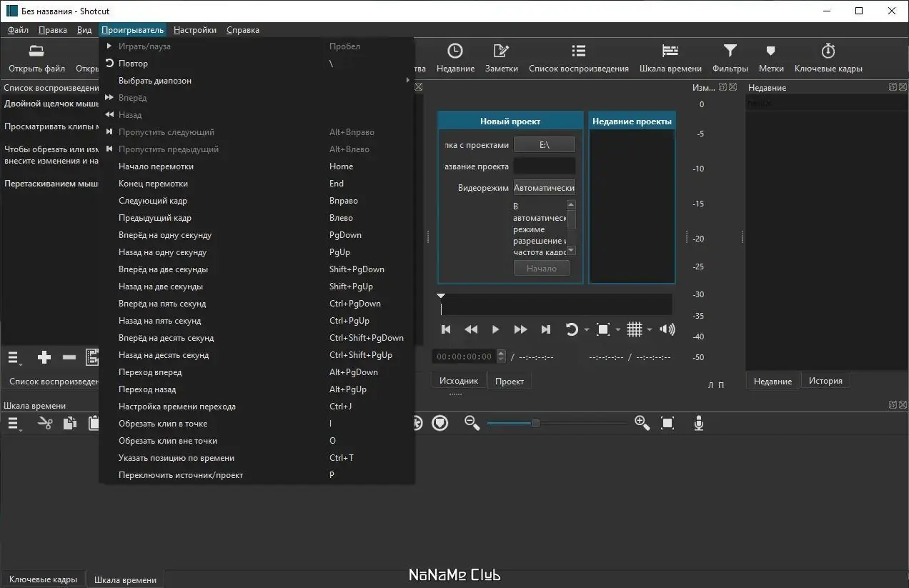Undock the Recent panel float icon
This screenshot has width=909, height=588.
pos(893,87)
